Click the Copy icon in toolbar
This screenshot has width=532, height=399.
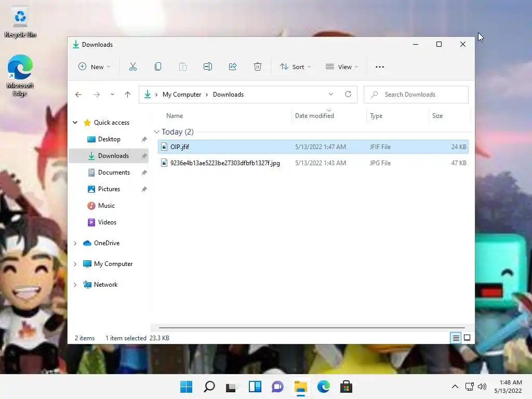click(x=158, y=67)
